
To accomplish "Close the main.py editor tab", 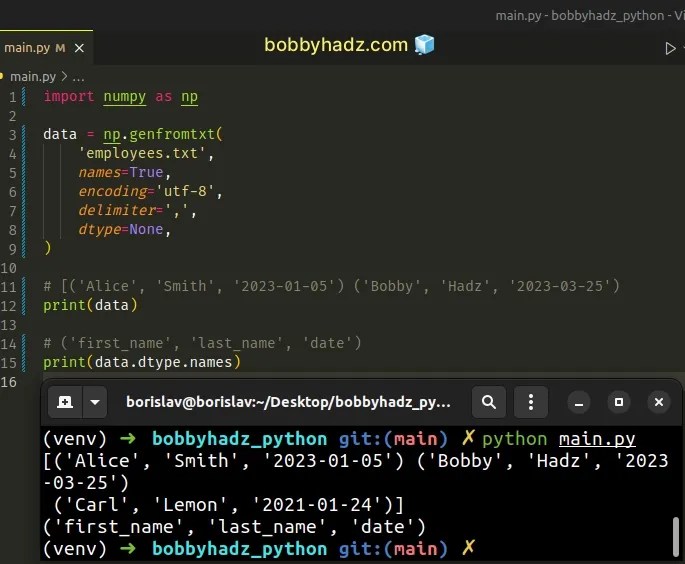I will pyautogui.click(x=79, y=48).
